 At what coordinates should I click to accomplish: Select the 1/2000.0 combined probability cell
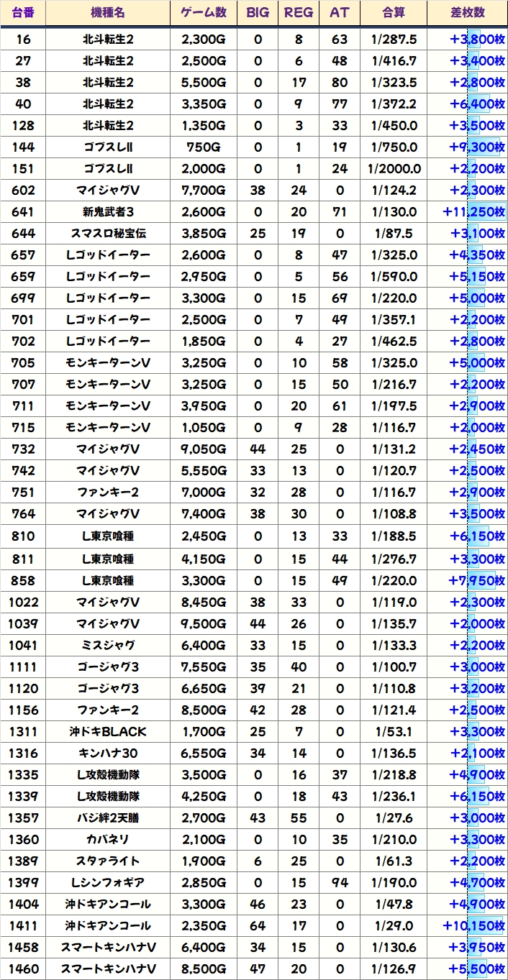[x=394, y=169]
